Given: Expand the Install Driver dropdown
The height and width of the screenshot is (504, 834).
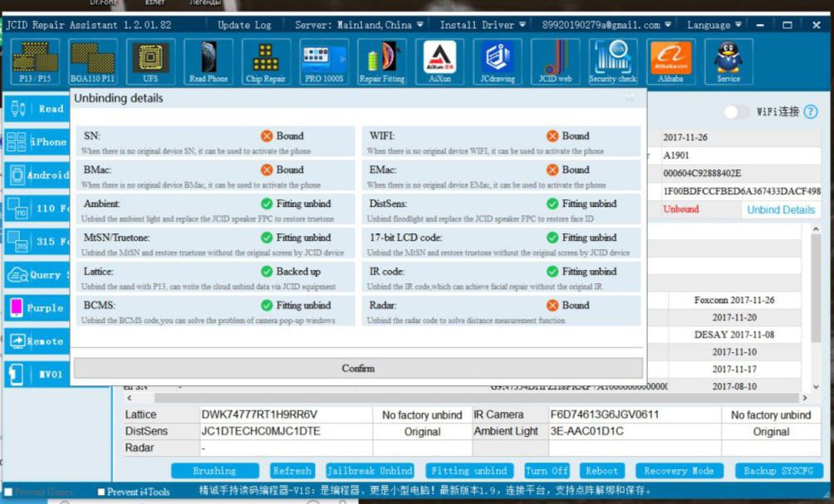Looking at the screenshot, I should tap(483, 25).
